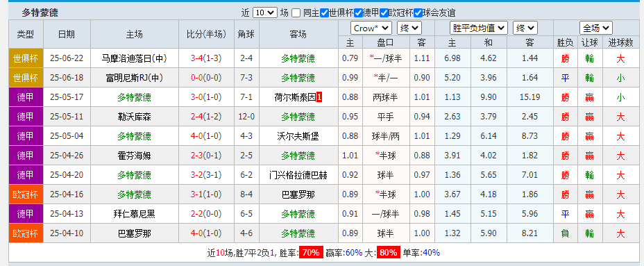This screenshot has width=644, height=266.
Task: Click the 平手 handicap cell
Action: [385, 117]
